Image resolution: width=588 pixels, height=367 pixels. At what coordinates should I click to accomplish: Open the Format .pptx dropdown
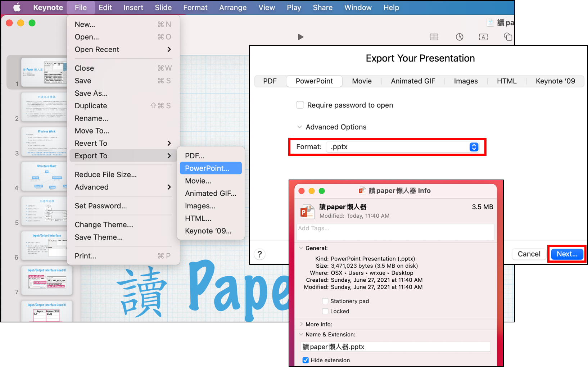tap(403, 147)
